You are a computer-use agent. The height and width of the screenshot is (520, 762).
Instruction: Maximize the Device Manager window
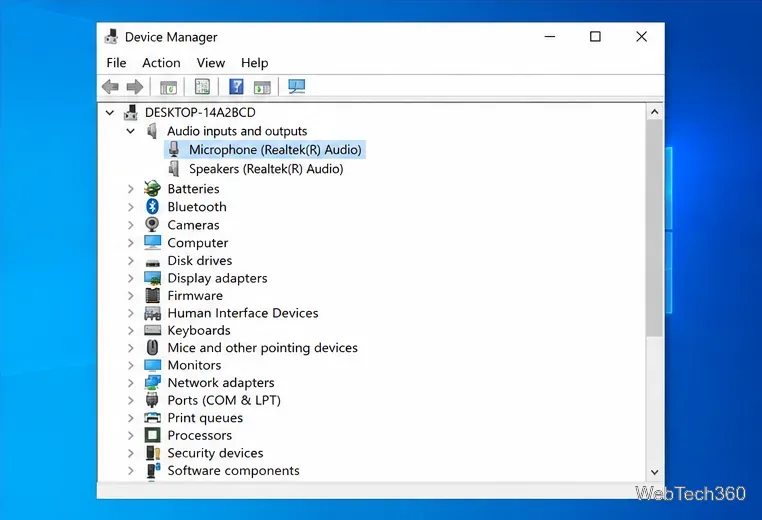tap(595, 36)
